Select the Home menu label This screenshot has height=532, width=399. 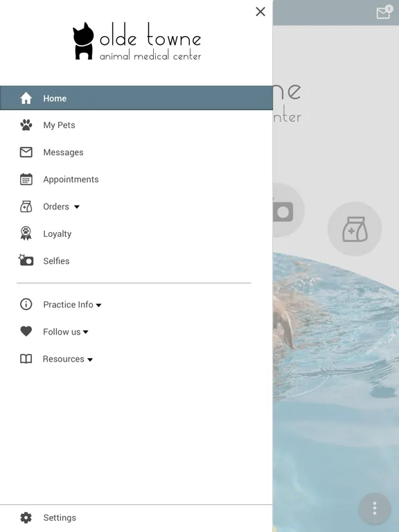tap(55, 98)
